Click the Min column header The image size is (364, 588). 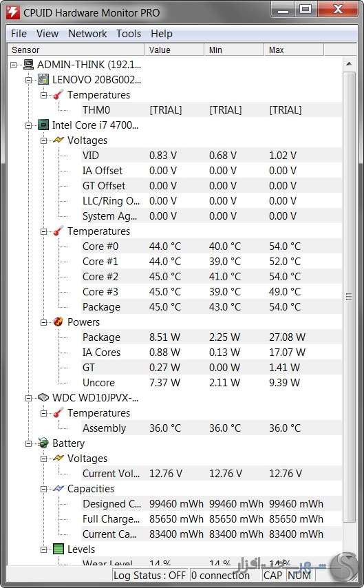pos(234,50)
